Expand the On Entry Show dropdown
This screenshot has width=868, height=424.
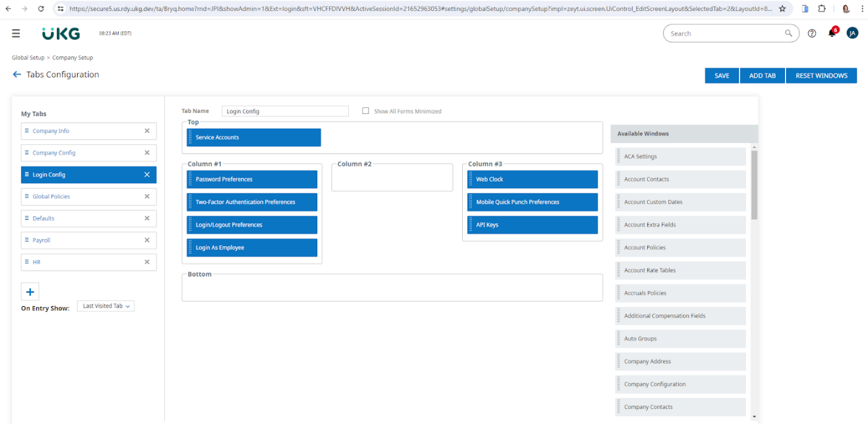click(x=106, y=306)
